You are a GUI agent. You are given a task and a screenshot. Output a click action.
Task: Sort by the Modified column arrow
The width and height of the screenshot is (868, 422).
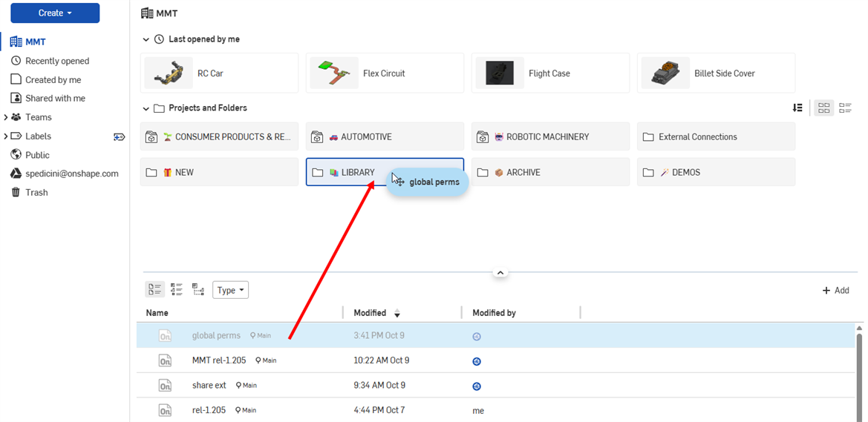(397, 314)
